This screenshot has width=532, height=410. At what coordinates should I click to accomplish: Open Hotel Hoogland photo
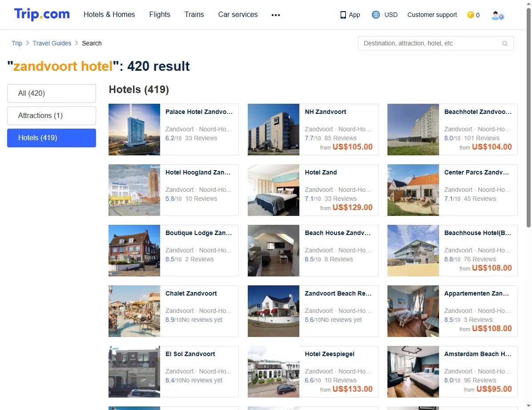pos(134,190)
